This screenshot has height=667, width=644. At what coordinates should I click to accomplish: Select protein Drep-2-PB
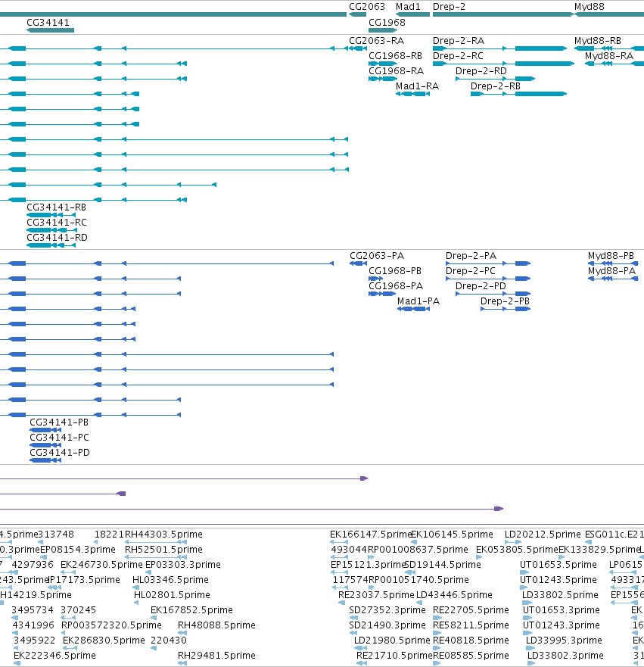(505, 301)
